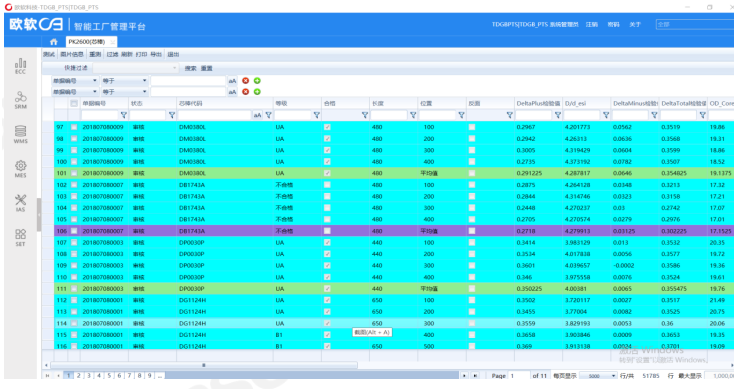The height and width of the screenshot is (389, 734).
Task: Click the value box of the first filter row
Action: pyautogui.click(x=188, y=81)
